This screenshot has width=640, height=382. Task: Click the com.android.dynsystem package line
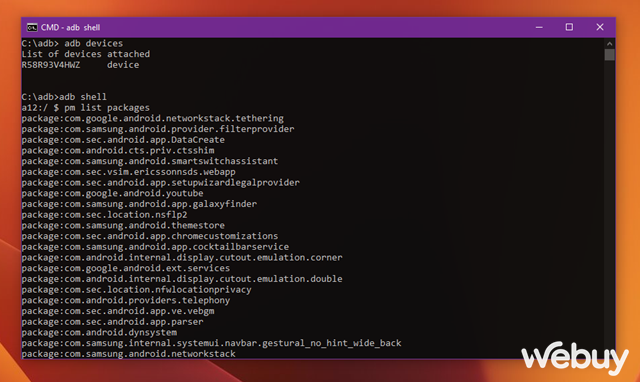(x=99, y=332)
